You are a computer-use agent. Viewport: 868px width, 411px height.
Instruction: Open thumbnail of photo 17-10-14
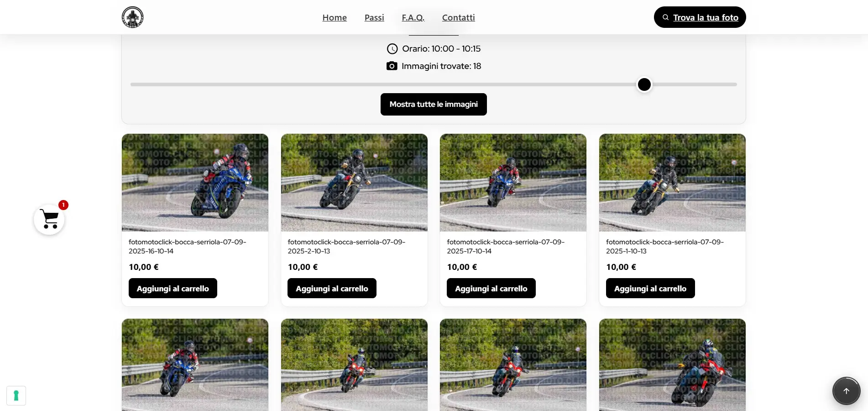tap(513, 183)
